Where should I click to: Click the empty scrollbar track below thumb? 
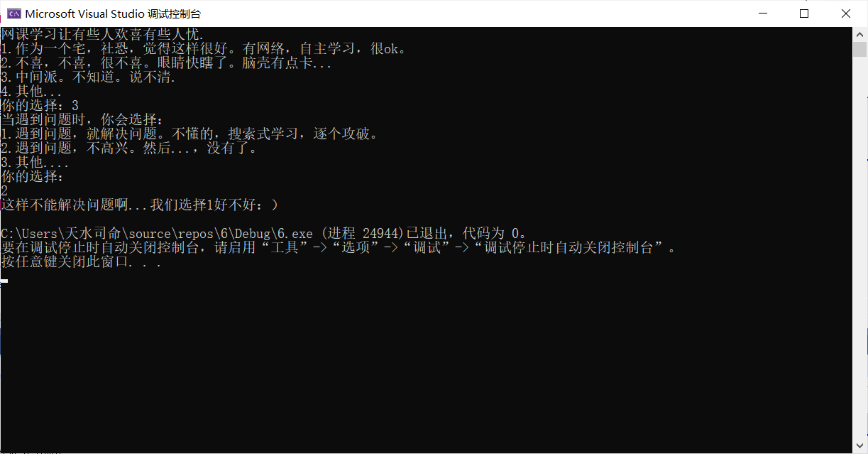859,249
